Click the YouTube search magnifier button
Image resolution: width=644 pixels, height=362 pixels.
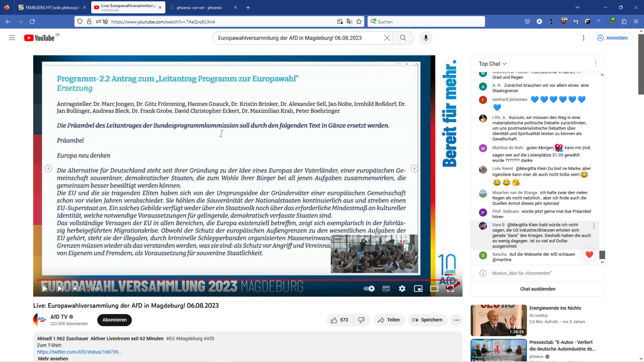click(403, 38)
